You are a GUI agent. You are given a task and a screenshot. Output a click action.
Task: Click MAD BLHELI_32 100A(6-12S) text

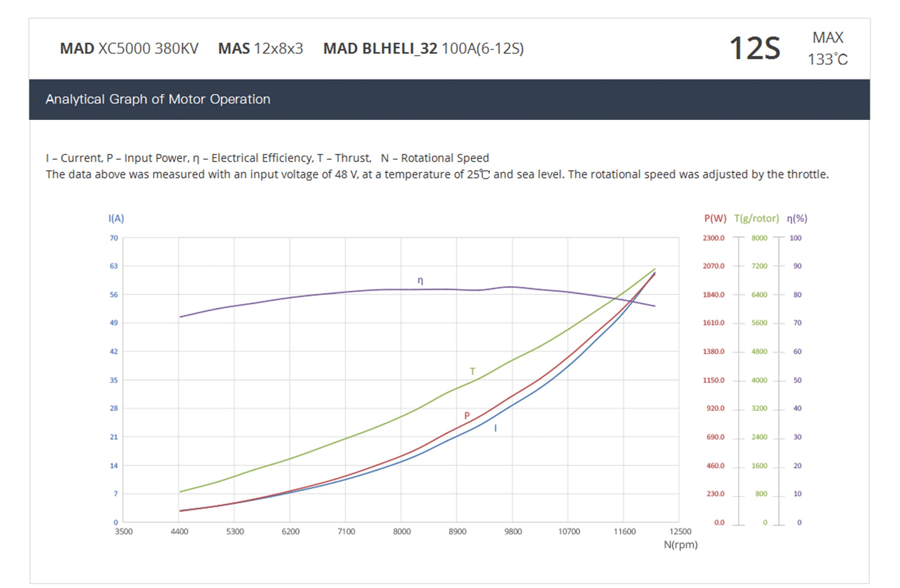(x=423, y=48)
